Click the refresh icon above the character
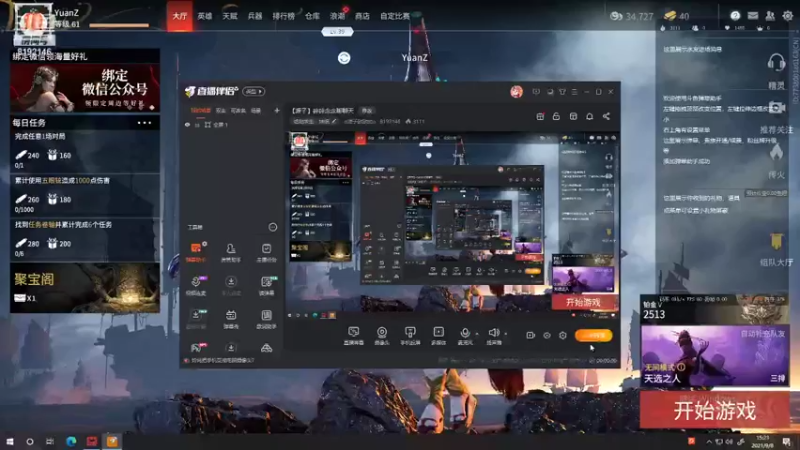The image size is (800, 450). pos(344,58)
